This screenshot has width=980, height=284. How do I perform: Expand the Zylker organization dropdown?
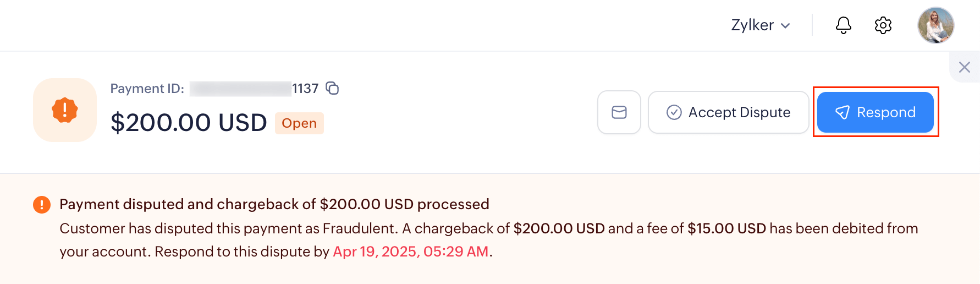point(760,25)
